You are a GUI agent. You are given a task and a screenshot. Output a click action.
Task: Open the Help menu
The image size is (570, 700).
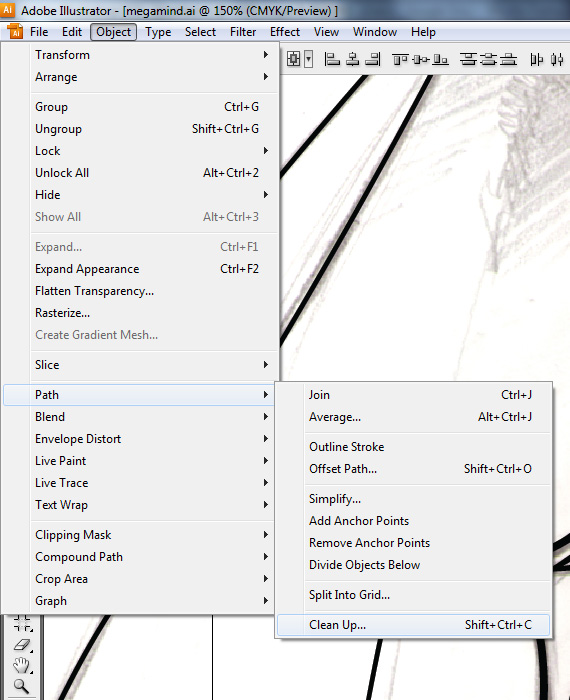[423, 32]
